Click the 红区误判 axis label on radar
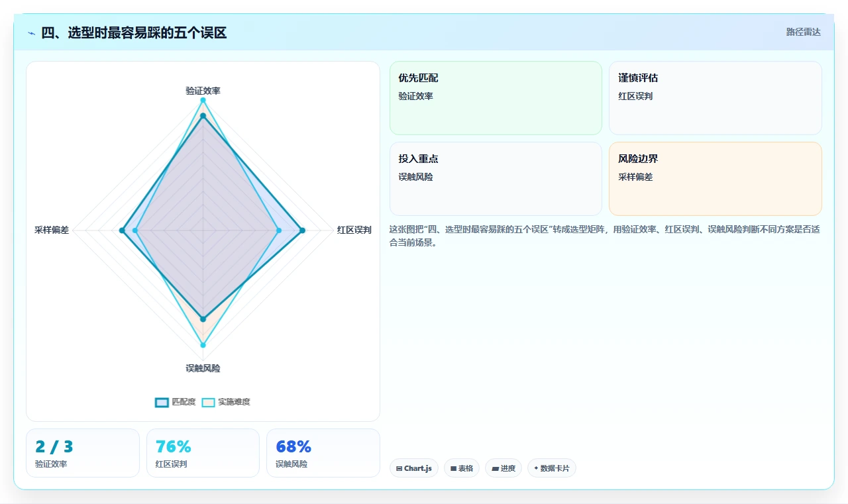848x504 pixels. pos(354,230)
